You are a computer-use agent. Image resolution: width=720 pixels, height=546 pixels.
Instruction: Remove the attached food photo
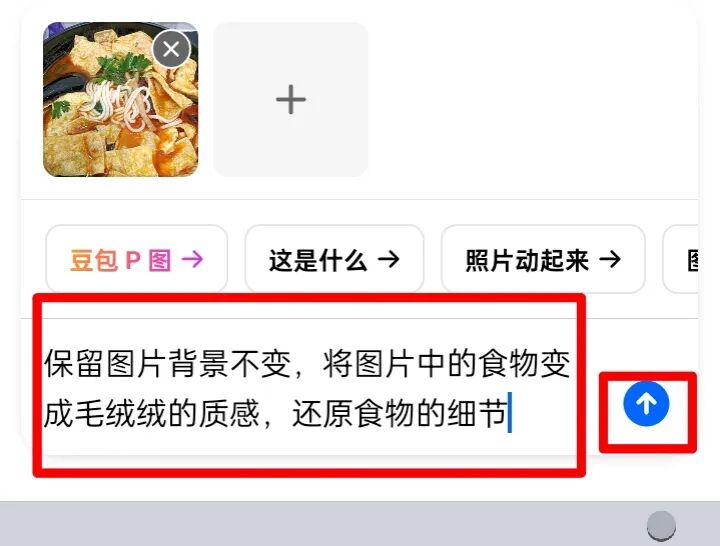tap(171, 49)
